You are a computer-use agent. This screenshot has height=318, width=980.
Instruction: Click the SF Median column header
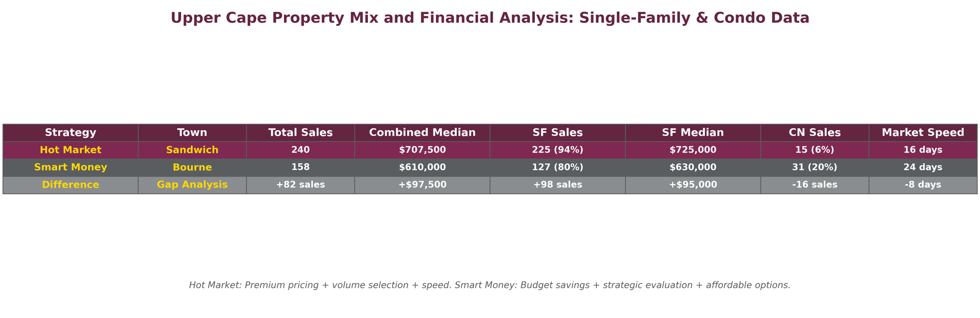pos(693,133)
